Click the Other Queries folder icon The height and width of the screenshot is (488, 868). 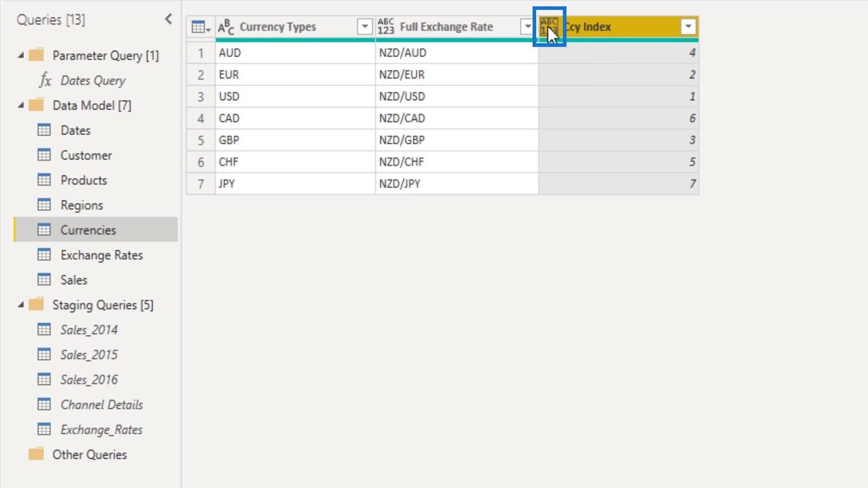(36, 454)
